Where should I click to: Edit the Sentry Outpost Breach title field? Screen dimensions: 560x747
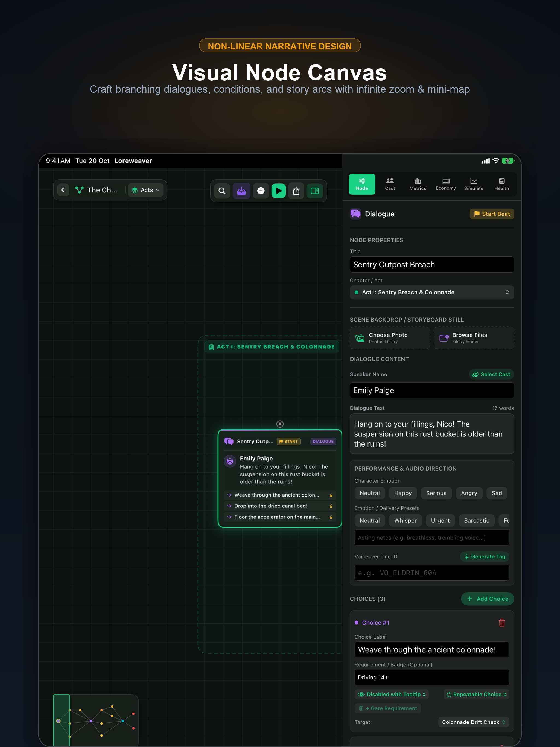tap(432, 264)
